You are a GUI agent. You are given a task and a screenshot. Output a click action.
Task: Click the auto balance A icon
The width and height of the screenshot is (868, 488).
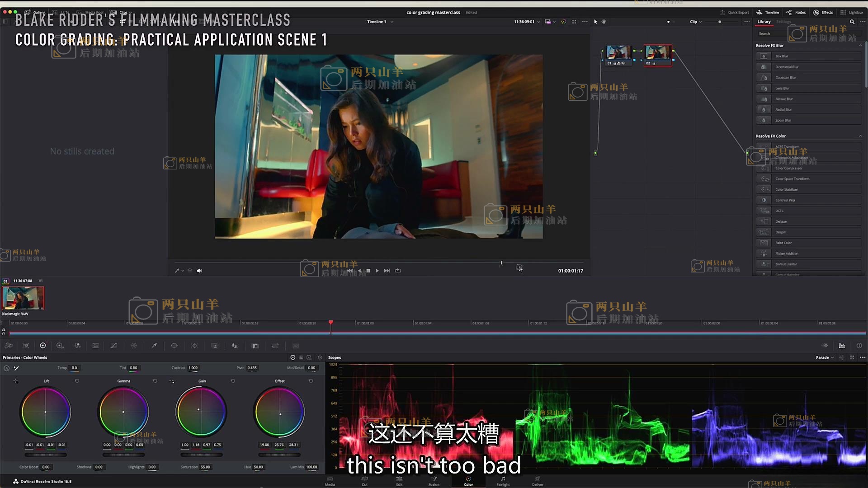click(6, 368)
